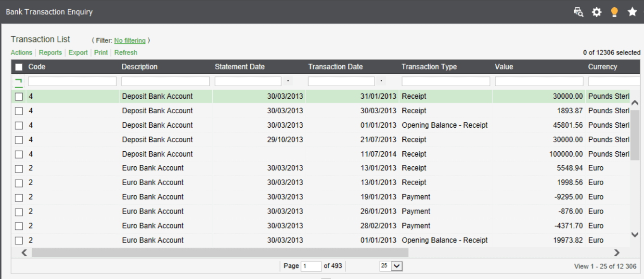Sort by the Currency column header
Image resolution: width=644 pixels, height=279 pixels.
(603, 67)
